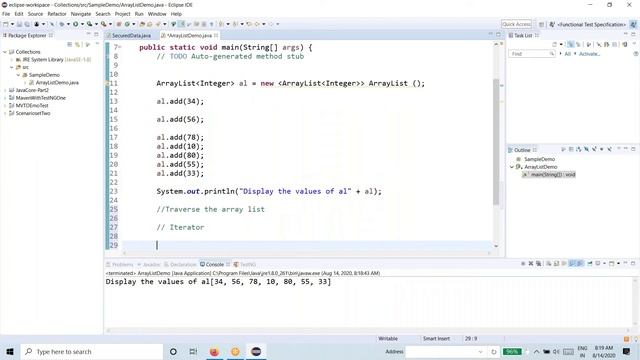The height and width of the screenshot is (360, 640).
Task: Select Functional Test Specification perspective button
Action: click(x=587, y=24)
